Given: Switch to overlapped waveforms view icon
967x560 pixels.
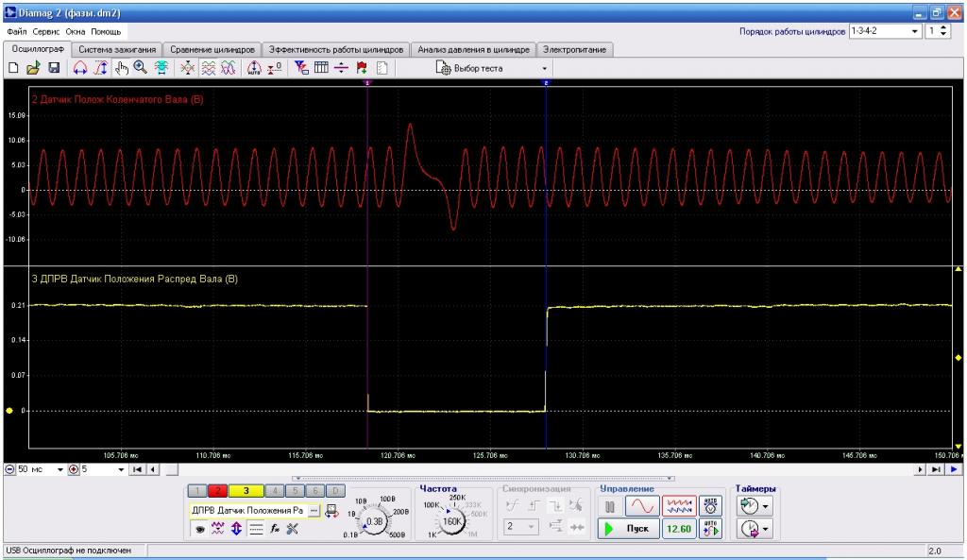Looking at the screenshot, I should pyautogui.click(x=229, y=68).
